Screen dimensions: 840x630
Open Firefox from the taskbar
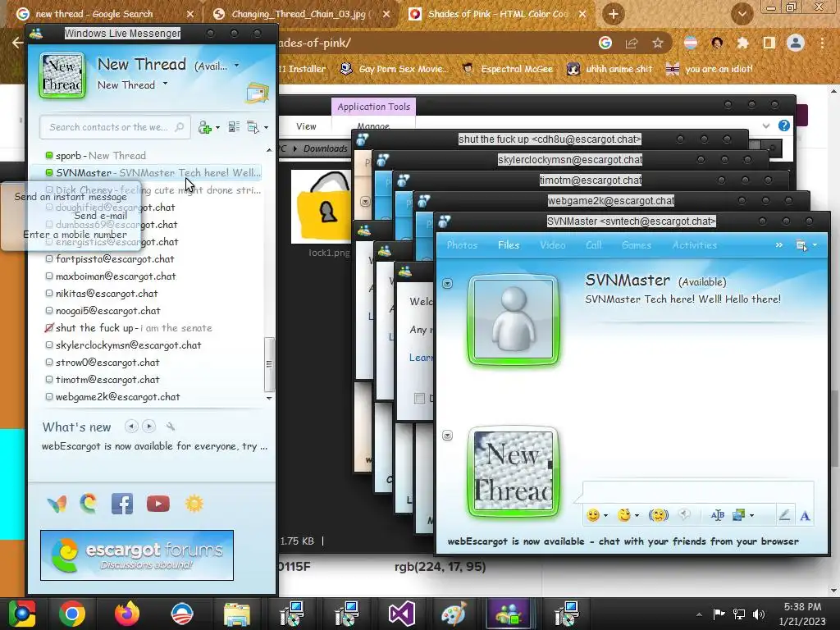(x=127, y=614)
